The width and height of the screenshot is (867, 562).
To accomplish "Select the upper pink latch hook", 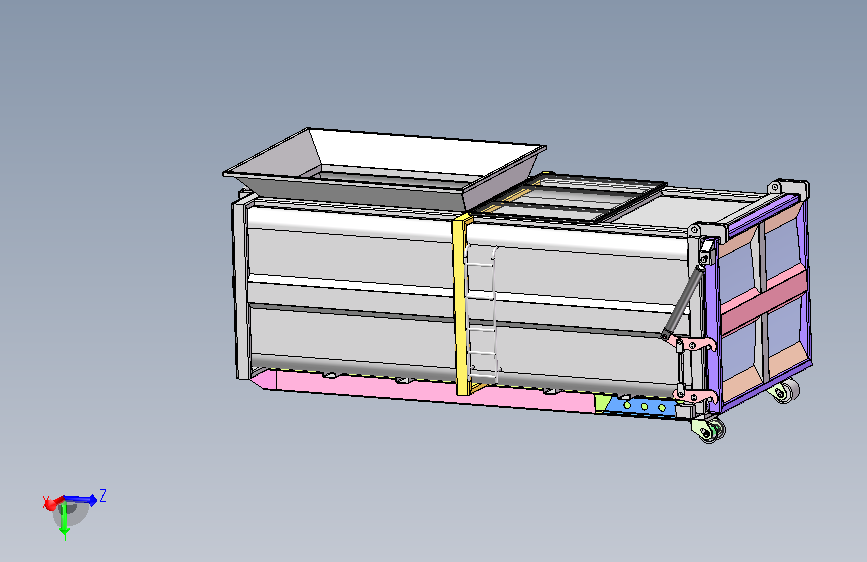I will click(694, 345).
